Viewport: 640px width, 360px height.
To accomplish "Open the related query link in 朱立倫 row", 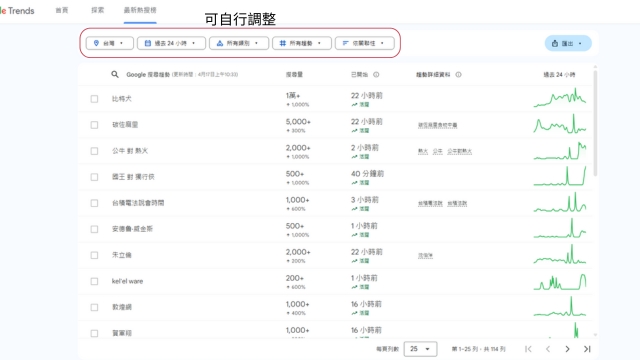I will (x=425, y=256).
